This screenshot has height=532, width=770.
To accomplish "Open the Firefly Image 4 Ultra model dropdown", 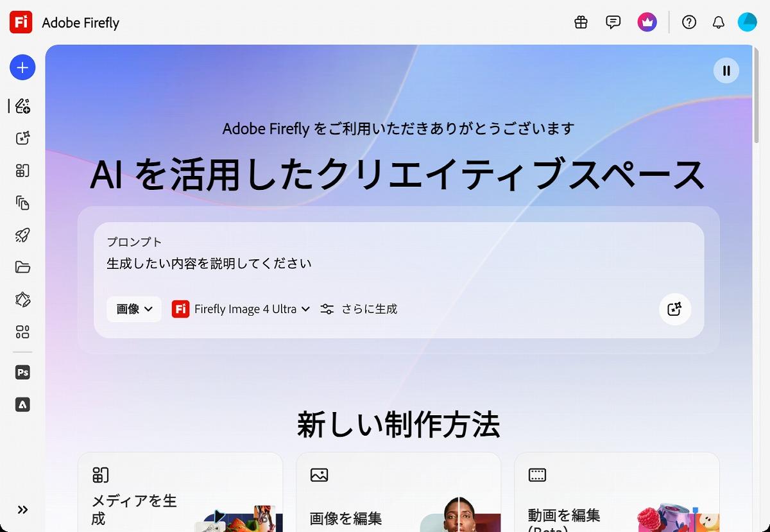I will pos(241,309).
